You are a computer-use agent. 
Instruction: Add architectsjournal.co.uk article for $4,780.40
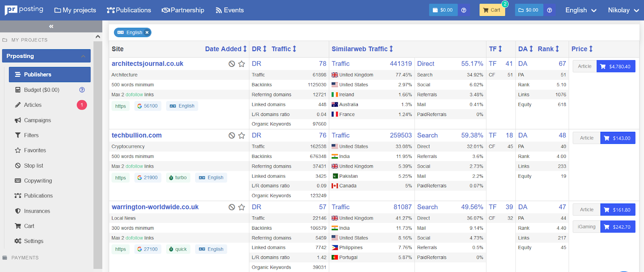(x=615, y=66)
